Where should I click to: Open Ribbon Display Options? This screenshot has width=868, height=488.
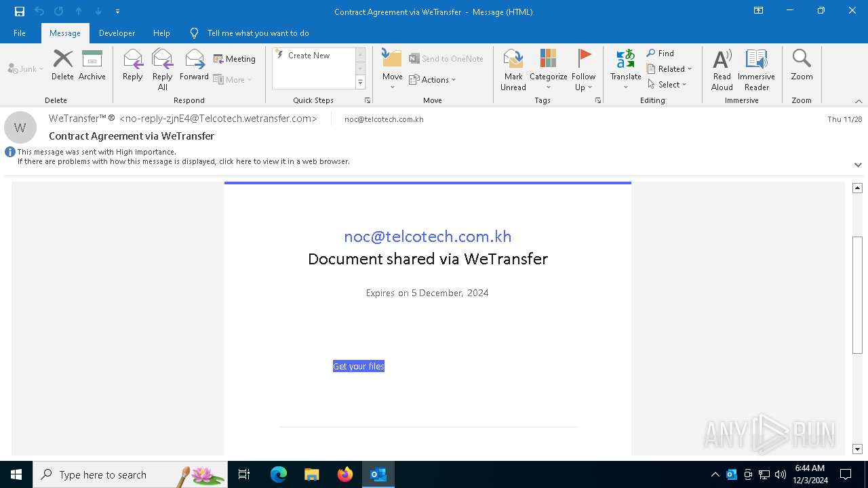coord(759,11)
